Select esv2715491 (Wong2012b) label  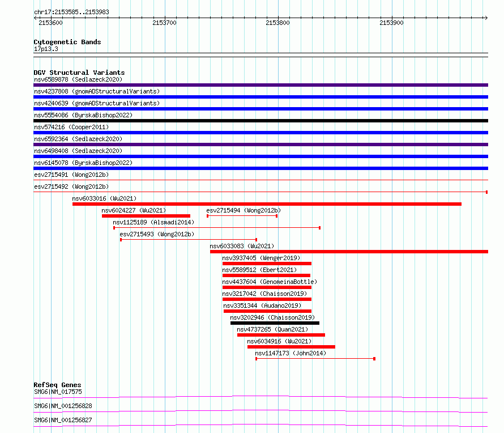coord(71,175)
